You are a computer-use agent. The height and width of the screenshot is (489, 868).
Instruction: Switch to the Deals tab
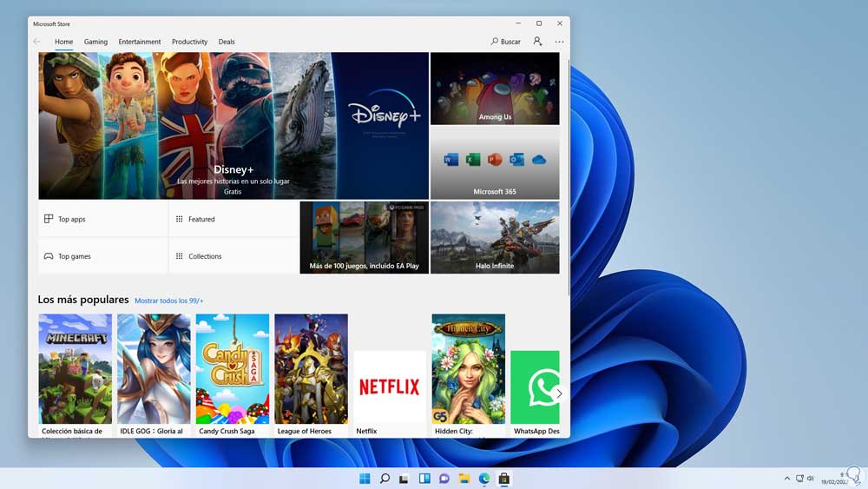coord(227,42)
